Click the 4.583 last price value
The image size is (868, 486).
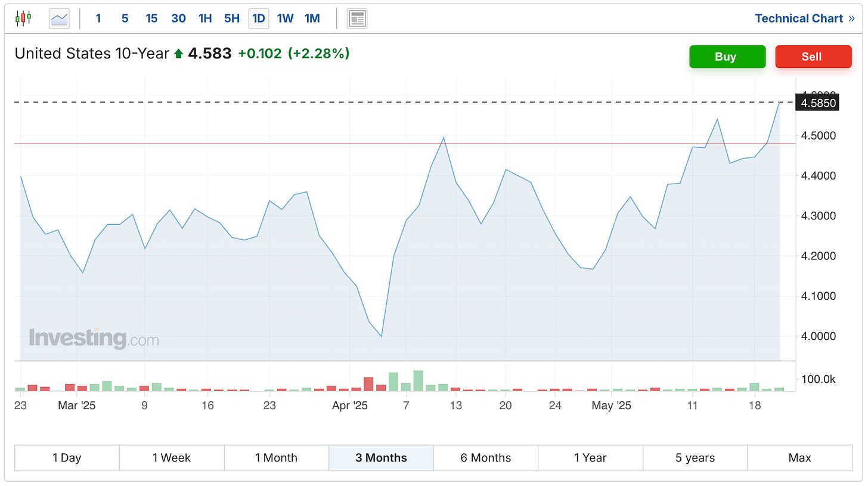click(210, 54)
